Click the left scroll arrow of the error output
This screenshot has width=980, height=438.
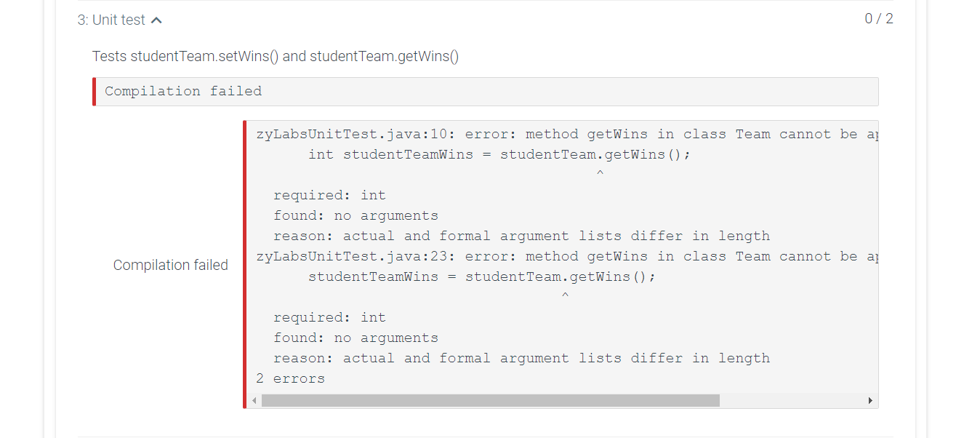254,399
